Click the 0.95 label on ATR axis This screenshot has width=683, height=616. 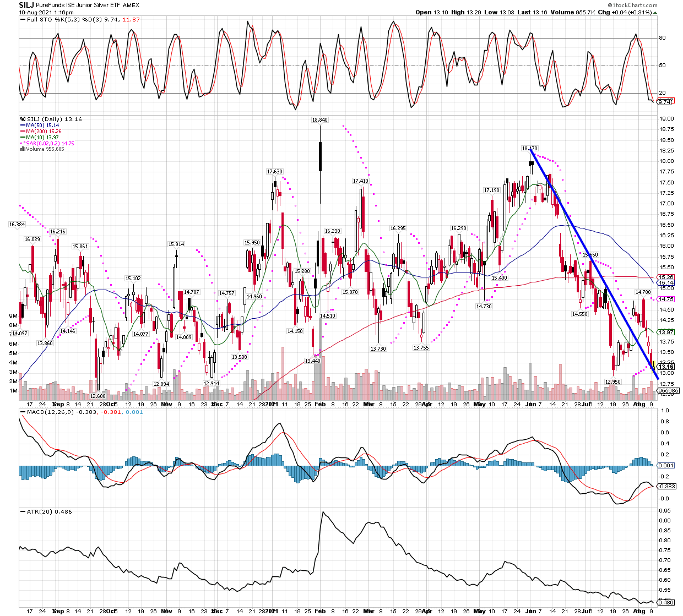point(665,510)
